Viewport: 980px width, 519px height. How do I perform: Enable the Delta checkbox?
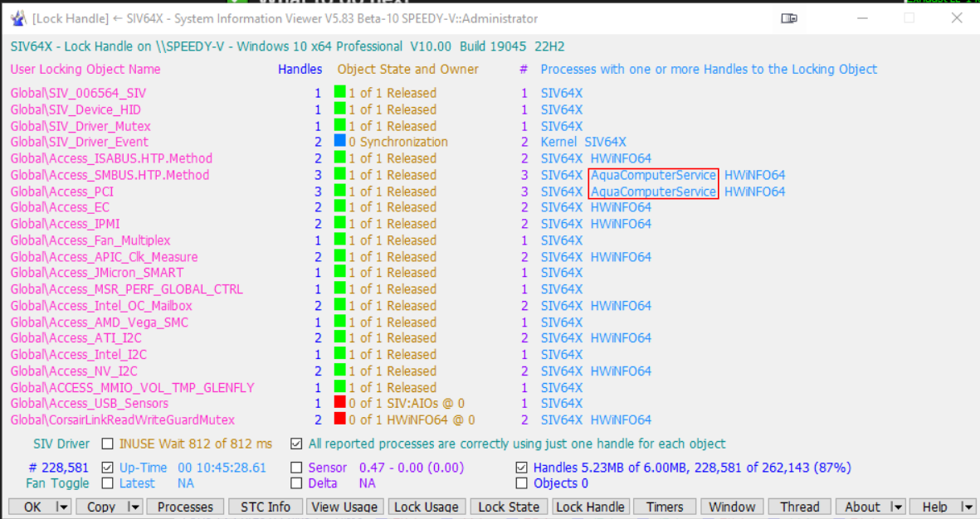pos(296,483)
